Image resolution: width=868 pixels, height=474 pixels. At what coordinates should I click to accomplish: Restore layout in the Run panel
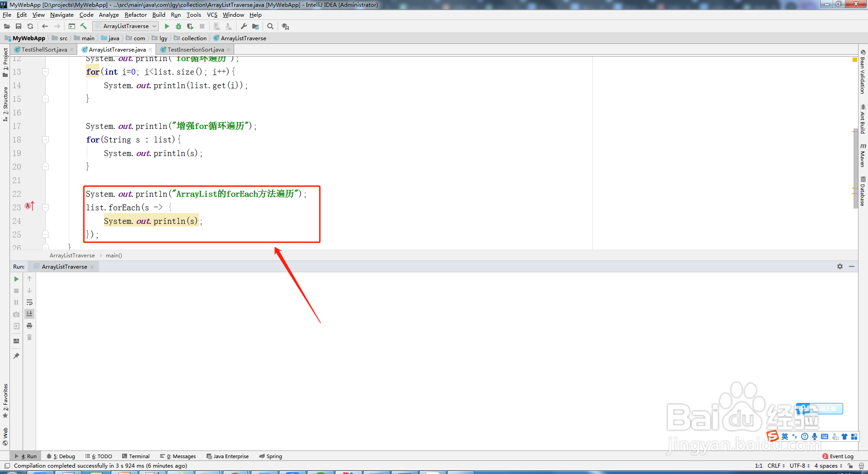[17, 341]
